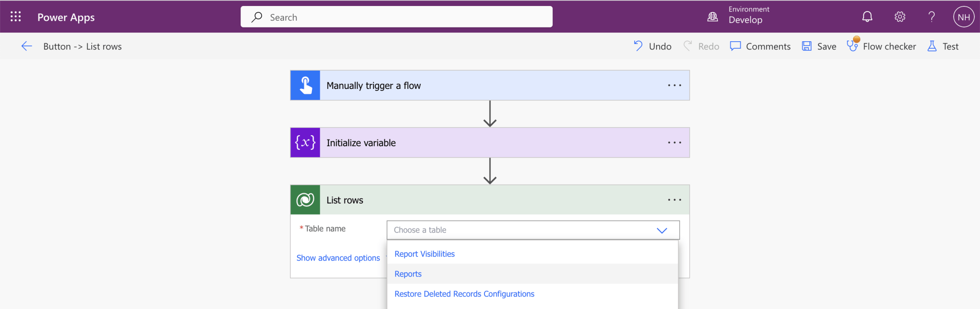Choose Report Visibilities table option

coord(424,254)
